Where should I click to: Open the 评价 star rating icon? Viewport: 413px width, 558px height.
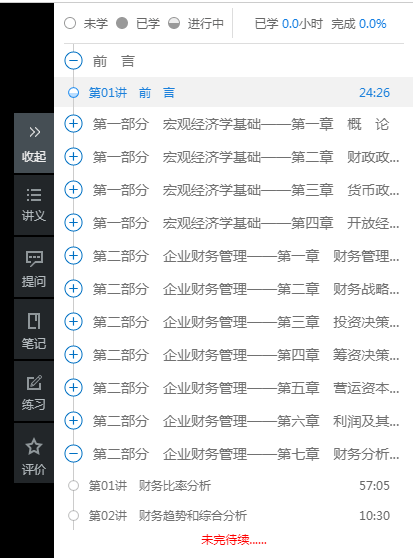(34, 453)
